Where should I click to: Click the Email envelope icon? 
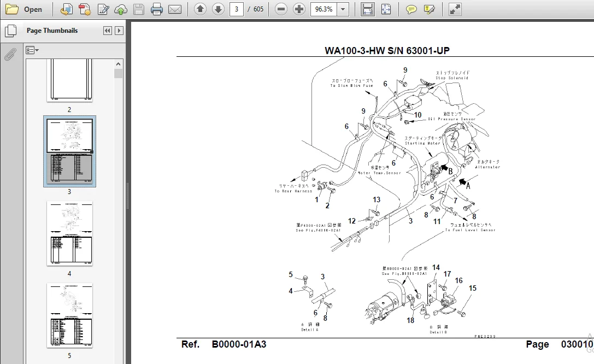(175, 9)
